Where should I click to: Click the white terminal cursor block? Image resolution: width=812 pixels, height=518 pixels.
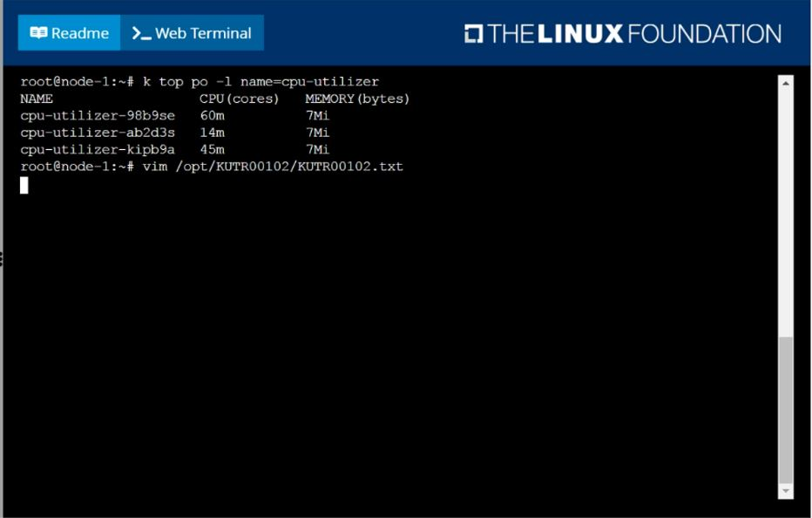tap(24, 185)
